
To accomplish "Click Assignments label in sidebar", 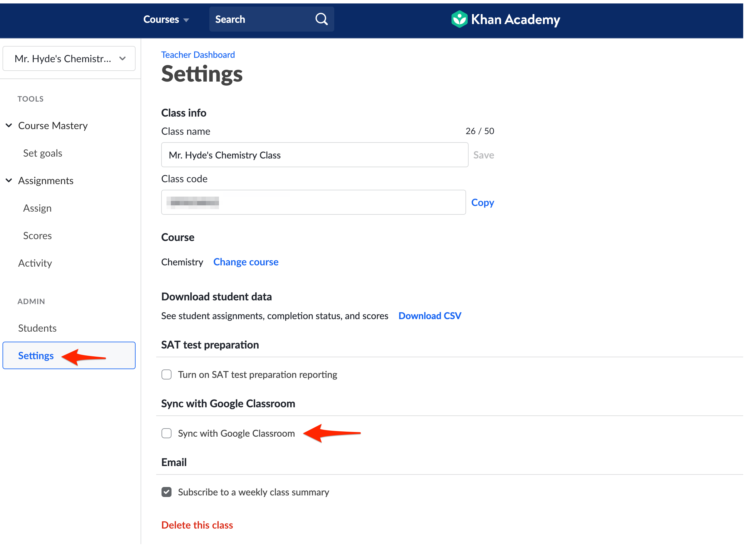I will click(x=46, y=180).
